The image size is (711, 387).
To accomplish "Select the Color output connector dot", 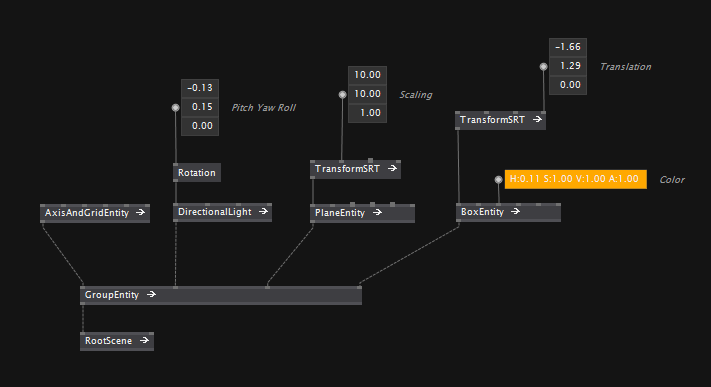I will coord(498,180).
